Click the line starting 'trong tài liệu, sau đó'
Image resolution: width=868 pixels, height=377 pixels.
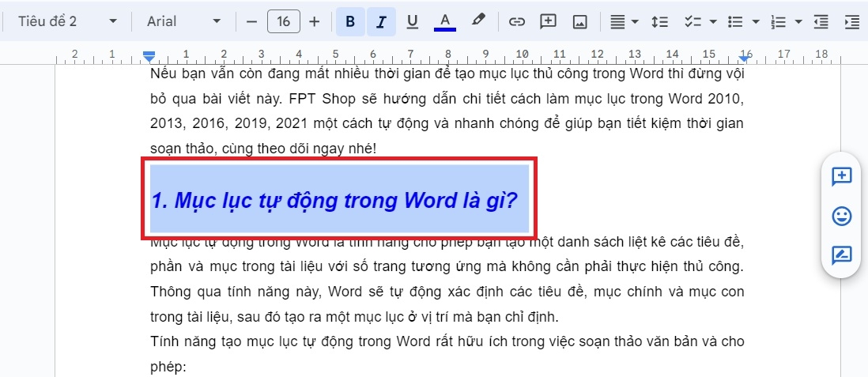tap(355, 317)
